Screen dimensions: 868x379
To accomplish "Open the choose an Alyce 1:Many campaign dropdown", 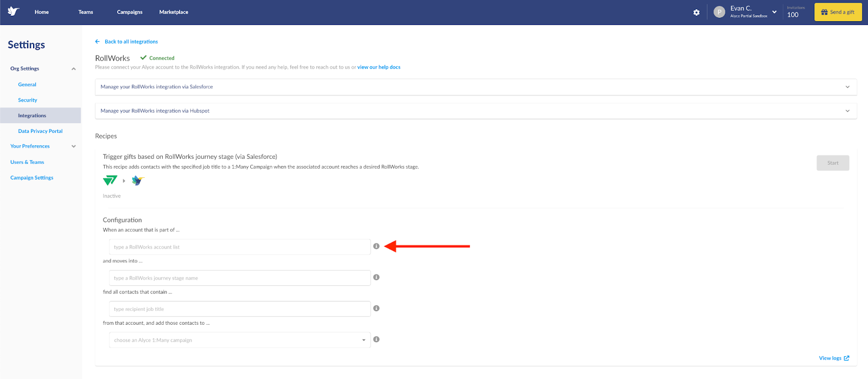I will tap(240, 340).
